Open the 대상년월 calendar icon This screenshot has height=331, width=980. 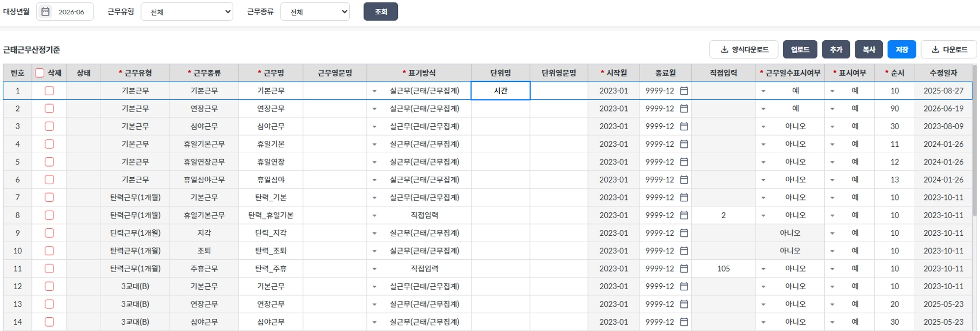pos(45,11)
